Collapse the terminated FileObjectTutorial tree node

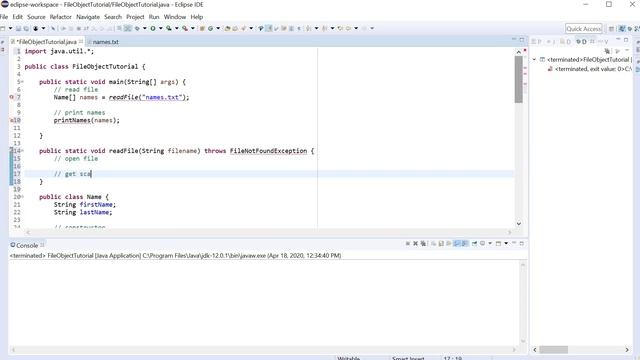pyautogui.click(x=534, y=60)
